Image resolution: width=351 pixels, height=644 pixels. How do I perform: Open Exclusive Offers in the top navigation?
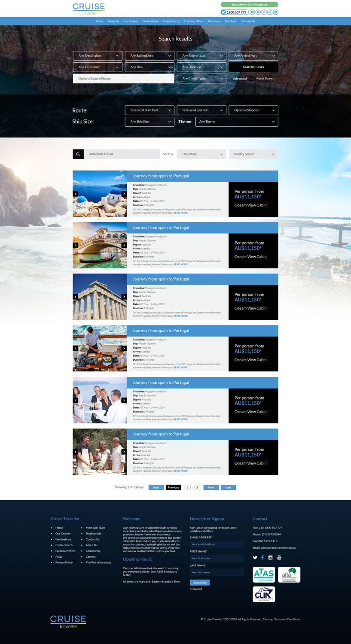194,21
